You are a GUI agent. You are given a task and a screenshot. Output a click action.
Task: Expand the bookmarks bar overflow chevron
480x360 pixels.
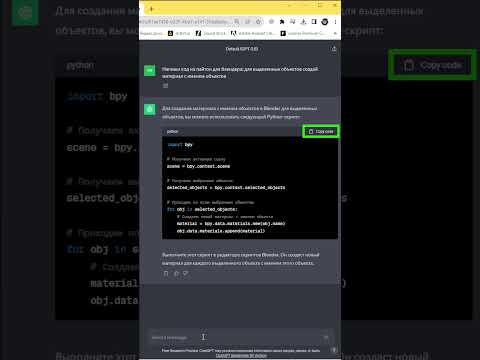click(x=335, y=33)
